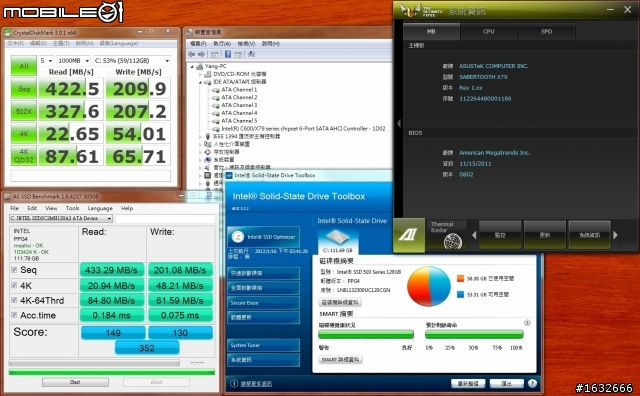Click the 512K test button in CrystalDiskMark
Viewport: 640px width, 396px height.
click(24, 111)
